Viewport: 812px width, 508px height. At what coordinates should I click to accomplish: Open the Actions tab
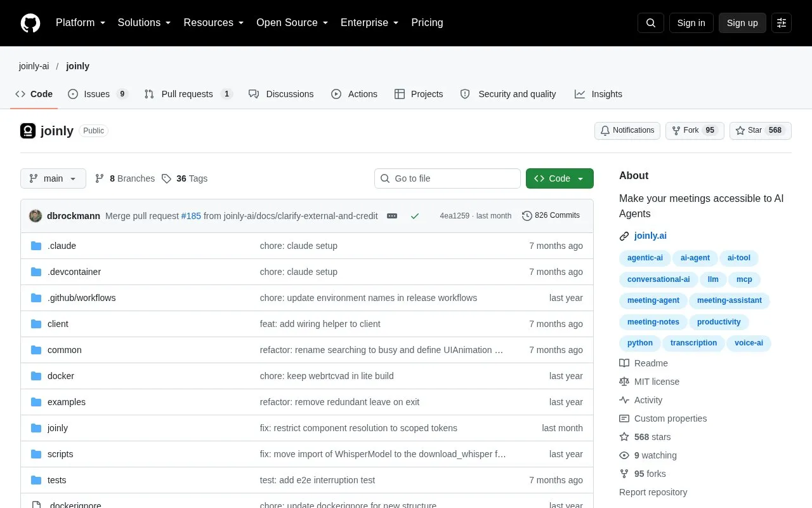click(355, 94)
